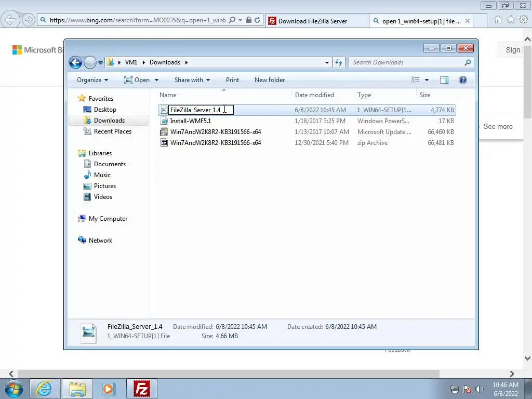Image resolution: width=532 pixels, height=399 pixels.
Task: Click VM1 in the breadcrumb path
Action: click(x=131, y=62)
